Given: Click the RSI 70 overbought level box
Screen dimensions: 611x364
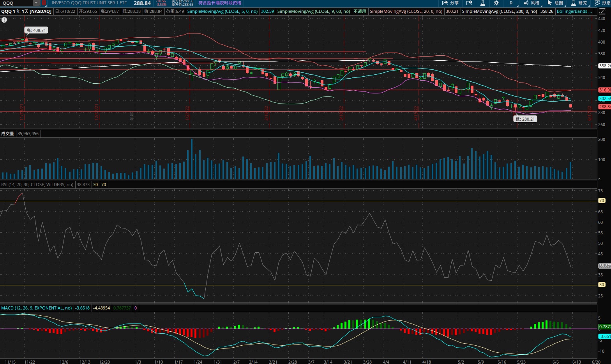Looking at the screenshot, I should coord(104,185).
